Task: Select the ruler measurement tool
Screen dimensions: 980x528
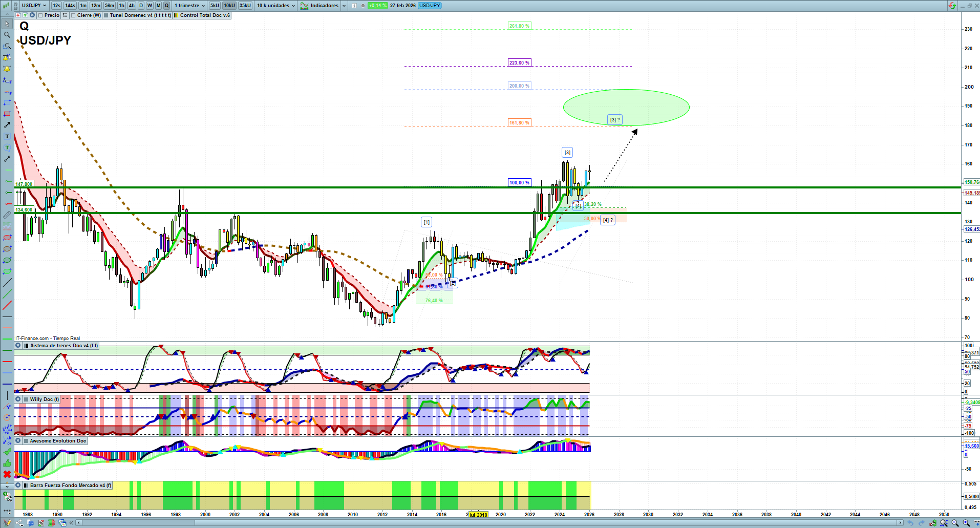Action: click(x=7, y=215)
